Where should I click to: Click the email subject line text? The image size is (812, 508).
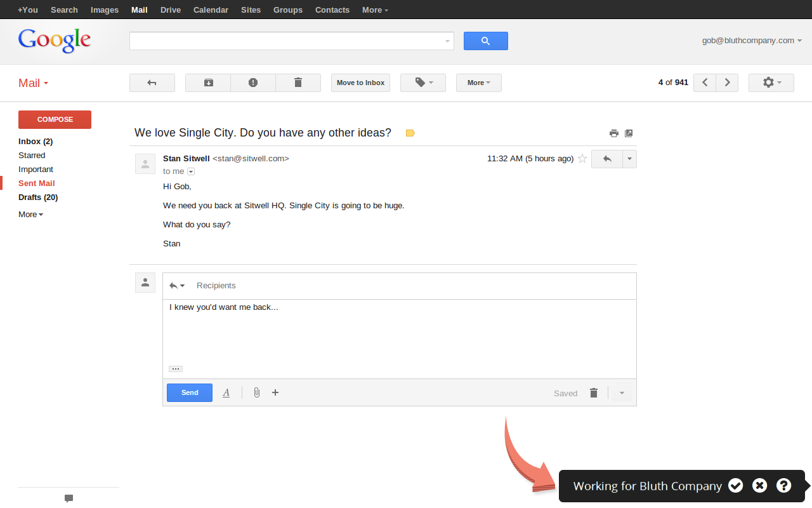(x=263, y=133)
